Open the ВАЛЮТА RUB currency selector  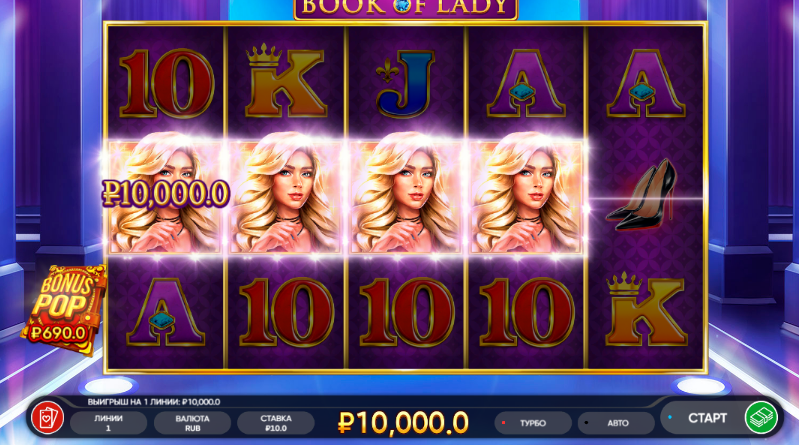192,423
